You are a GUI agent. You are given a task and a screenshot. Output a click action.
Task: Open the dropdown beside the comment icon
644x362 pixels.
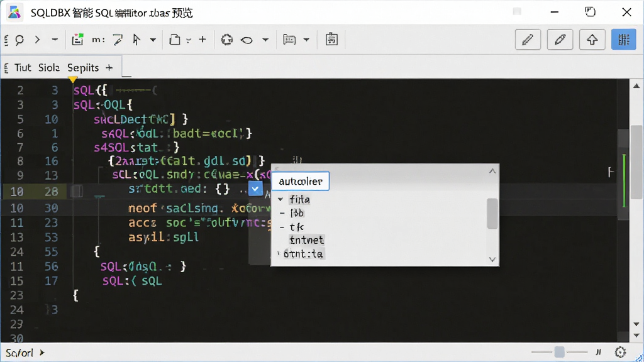pyautogui.click(x=306, y=40)
